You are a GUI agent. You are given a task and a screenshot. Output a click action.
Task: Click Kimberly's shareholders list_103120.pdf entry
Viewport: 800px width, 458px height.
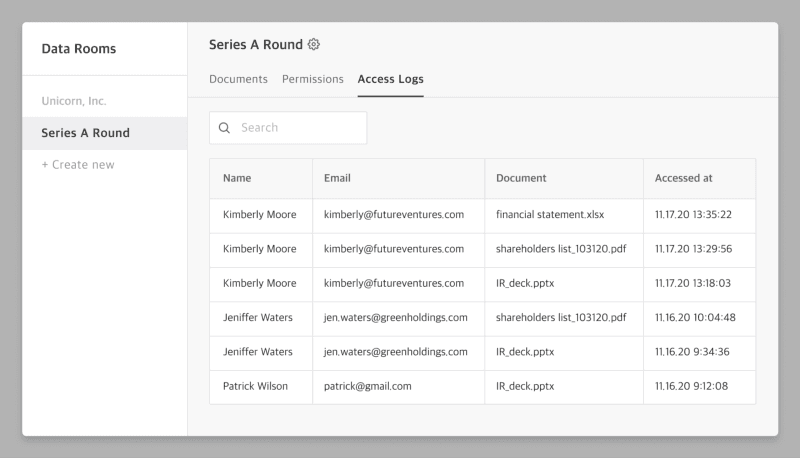[x=561, y=249]
